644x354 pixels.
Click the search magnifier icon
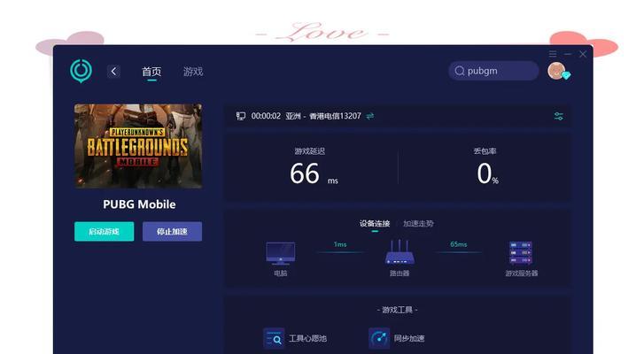coord(460,71)
